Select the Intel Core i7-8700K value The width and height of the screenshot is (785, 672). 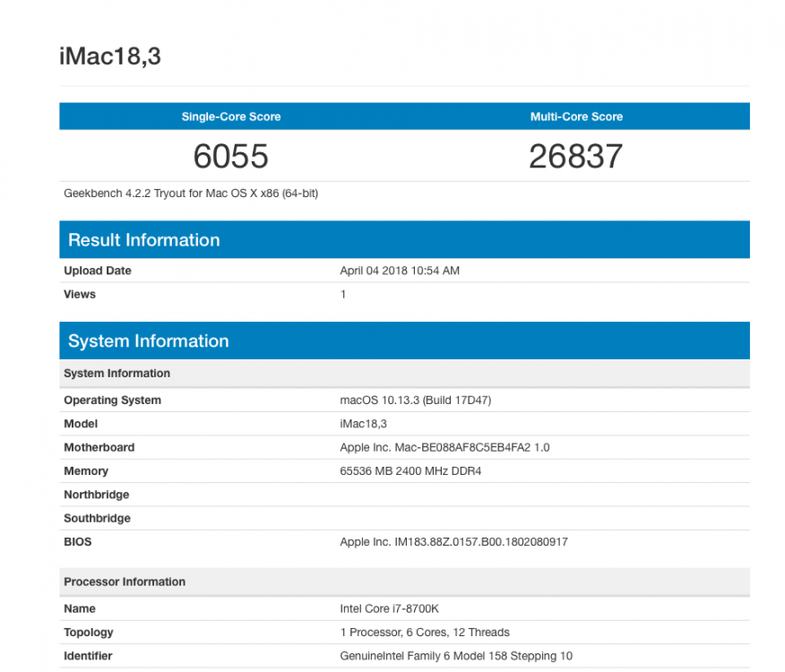pos(389,608)
